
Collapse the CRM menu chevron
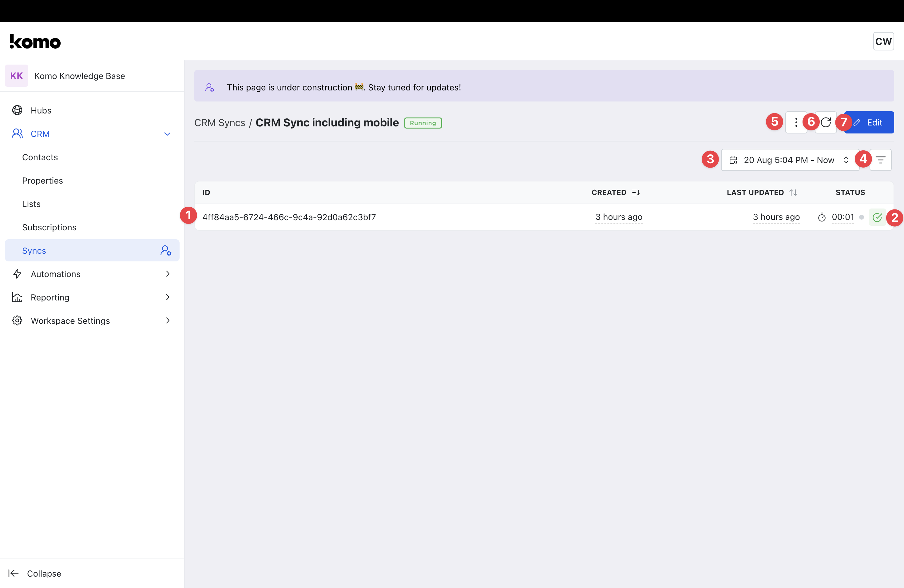point(167,134)
